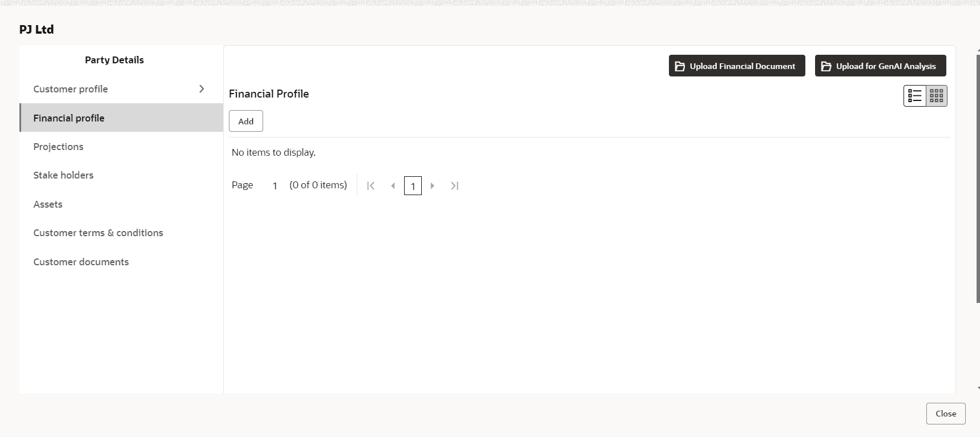Viewport: 980px width, 437px height.
Task: Open Customer terms & conditions
Action: tap(121, 233)
